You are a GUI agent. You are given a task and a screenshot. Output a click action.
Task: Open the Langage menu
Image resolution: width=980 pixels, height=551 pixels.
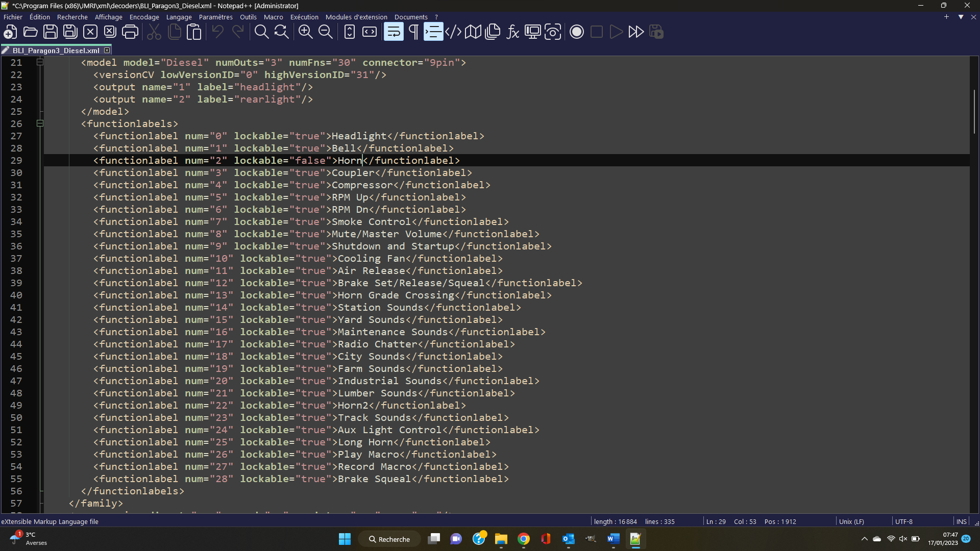[179, 17]
